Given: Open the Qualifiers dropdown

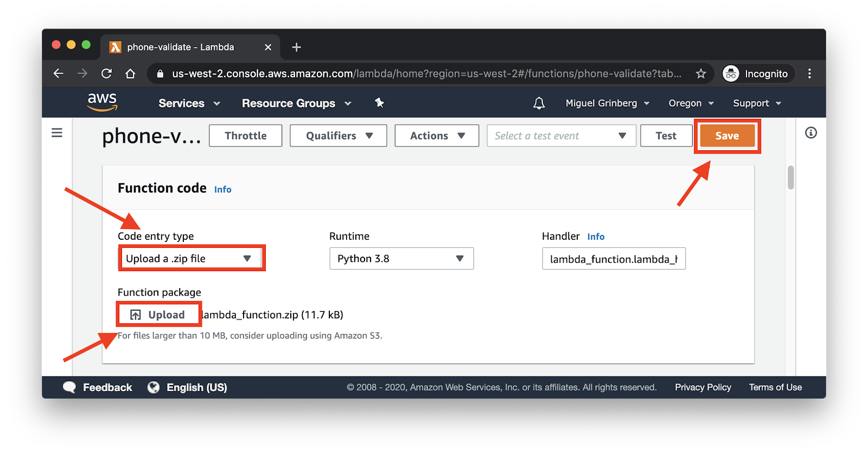Looking at the screenshot, I should (x=339, y=136).
